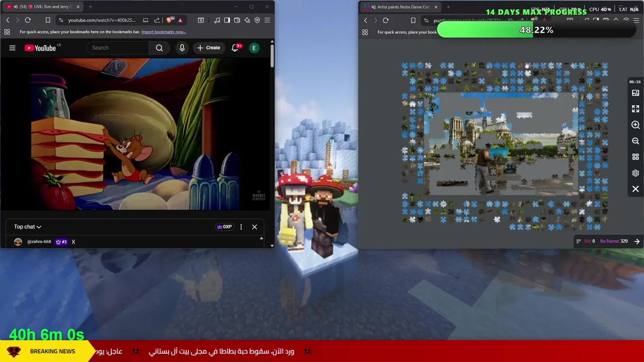Click the BREAKING NEWS ticker label

tap(52, 351)
